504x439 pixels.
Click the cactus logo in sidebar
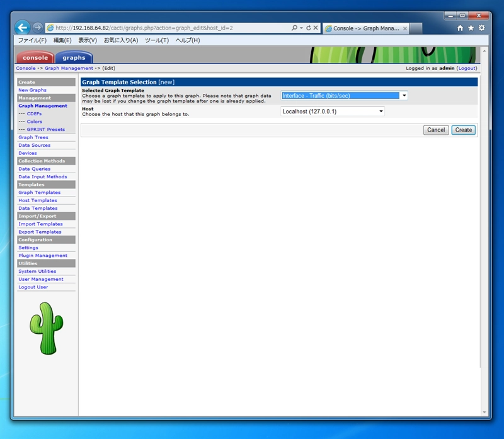tap(46, 328)
